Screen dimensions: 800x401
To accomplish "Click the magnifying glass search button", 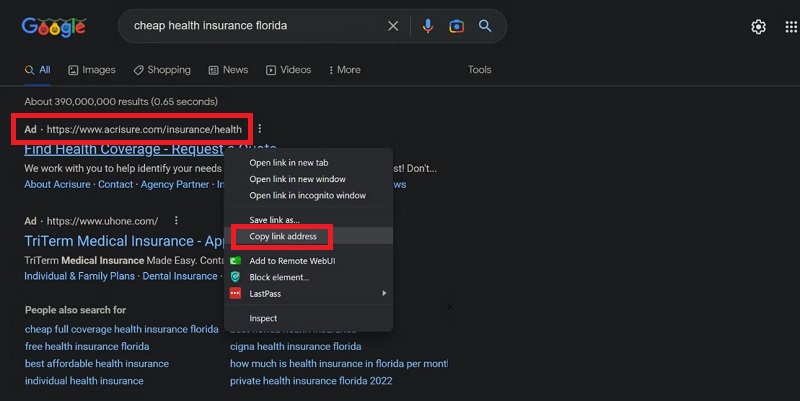I will [x=485, y=26].
